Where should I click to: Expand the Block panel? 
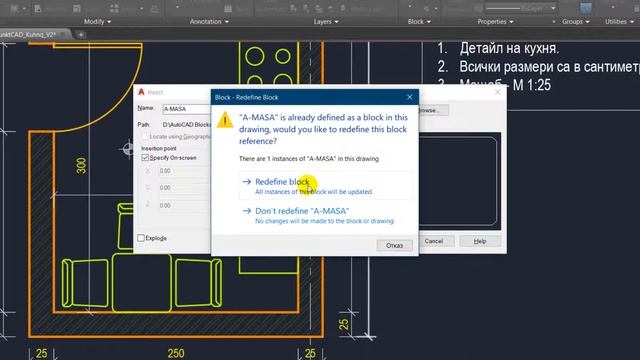coord(419,22)
